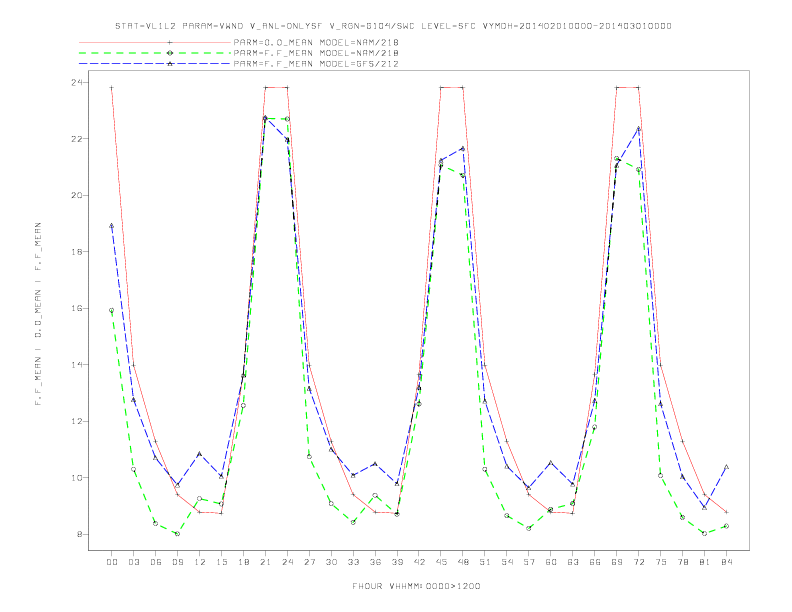Click x-axis tick label 45
The height and width of the screenshot is (612, 792).
pos(441,562)
